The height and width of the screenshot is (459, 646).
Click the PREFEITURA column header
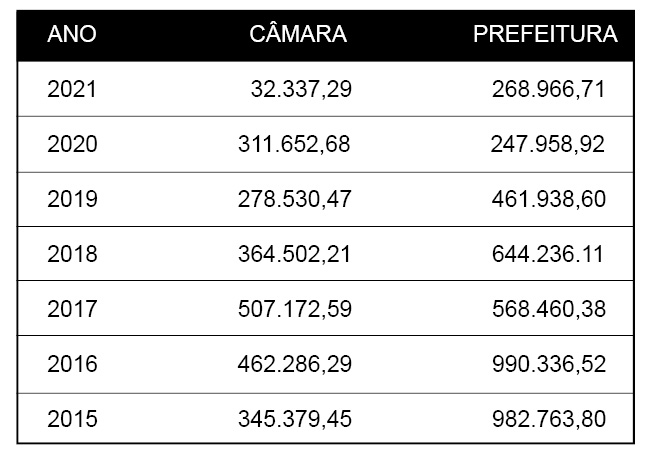pyautogui.click(x=545, y=34)
